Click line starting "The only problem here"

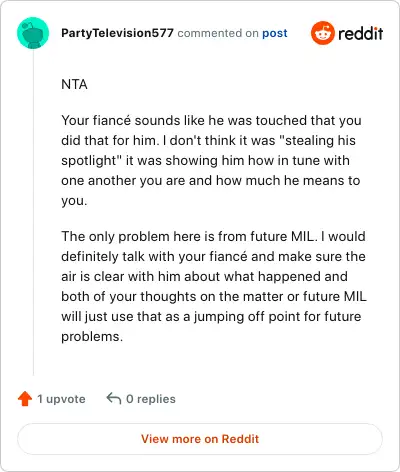point(213,236)
